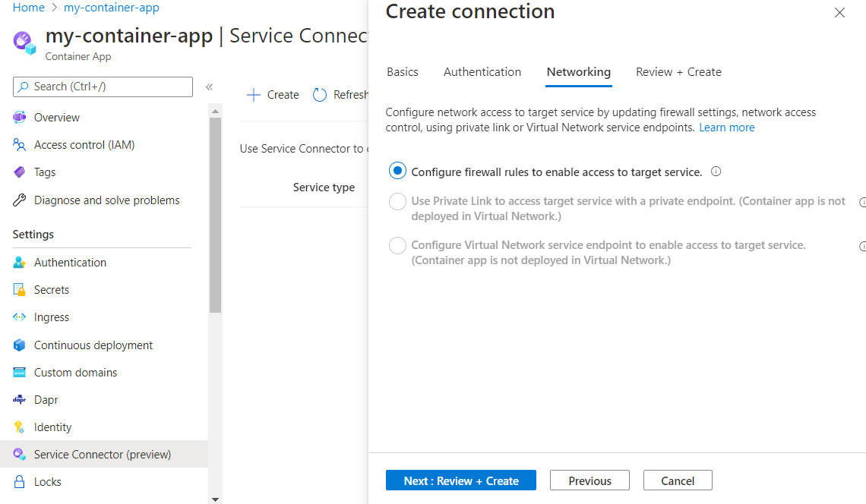Screen dimensions: 866x504
Task: Switch to the Basics tab
Action: pyautogui.click(x=403, y=71)
